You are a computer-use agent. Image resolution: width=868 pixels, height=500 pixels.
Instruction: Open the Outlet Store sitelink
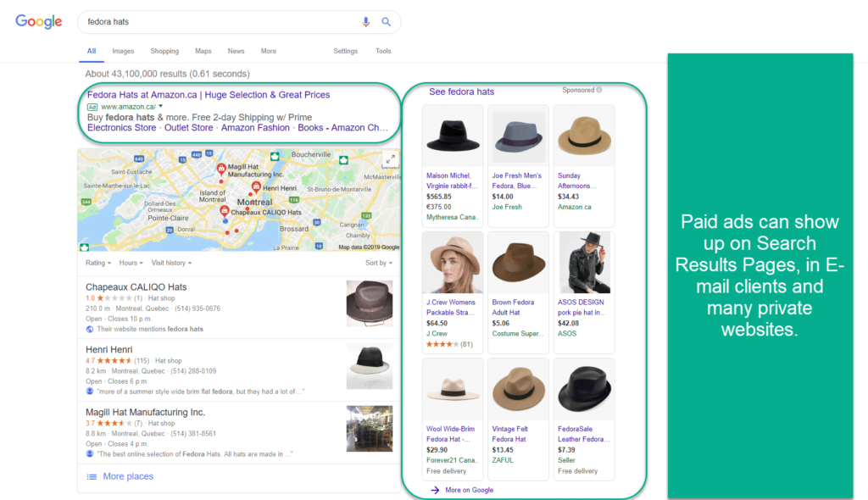point(189,128)
